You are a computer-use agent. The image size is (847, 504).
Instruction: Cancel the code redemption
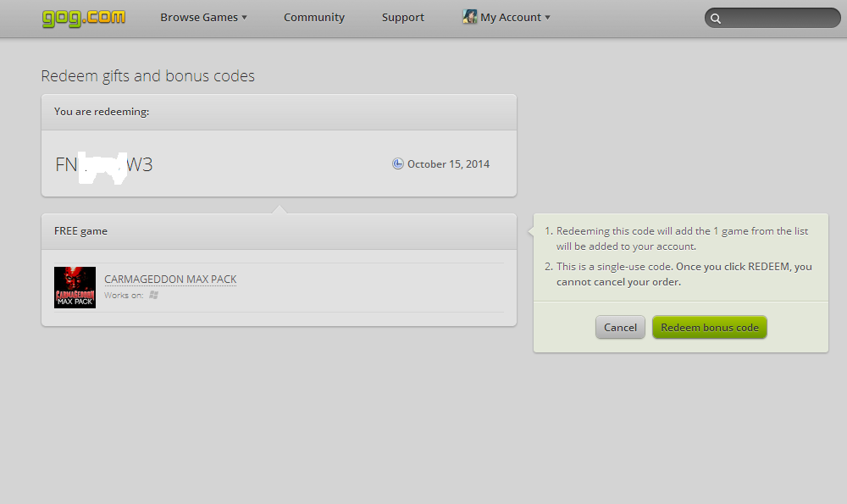tap(620, 327)
